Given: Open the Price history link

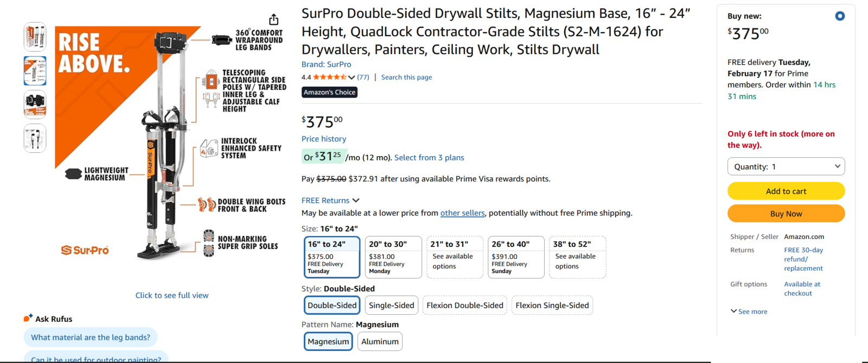Looking at the screenshot, I should (324, 139).
